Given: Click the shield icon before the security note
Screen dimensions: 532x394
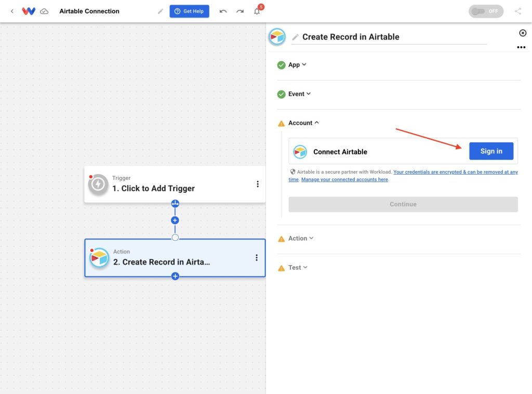Looking at the screenshot, I should (x=292, y=172).
